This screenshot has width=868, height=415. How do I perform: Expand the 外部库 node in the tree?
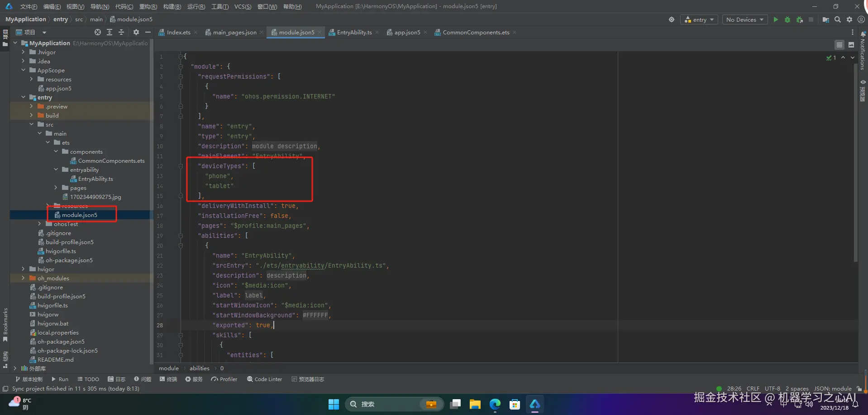coord(15,368)
